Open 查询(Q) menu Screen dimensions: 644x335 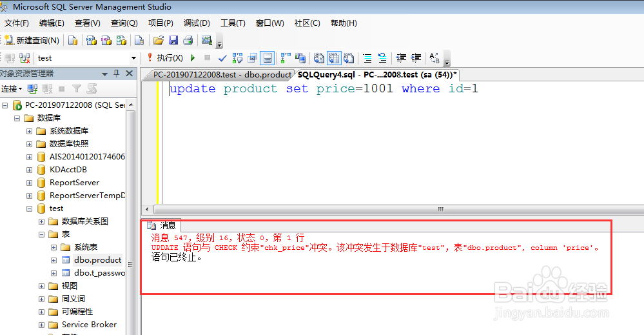124,23
